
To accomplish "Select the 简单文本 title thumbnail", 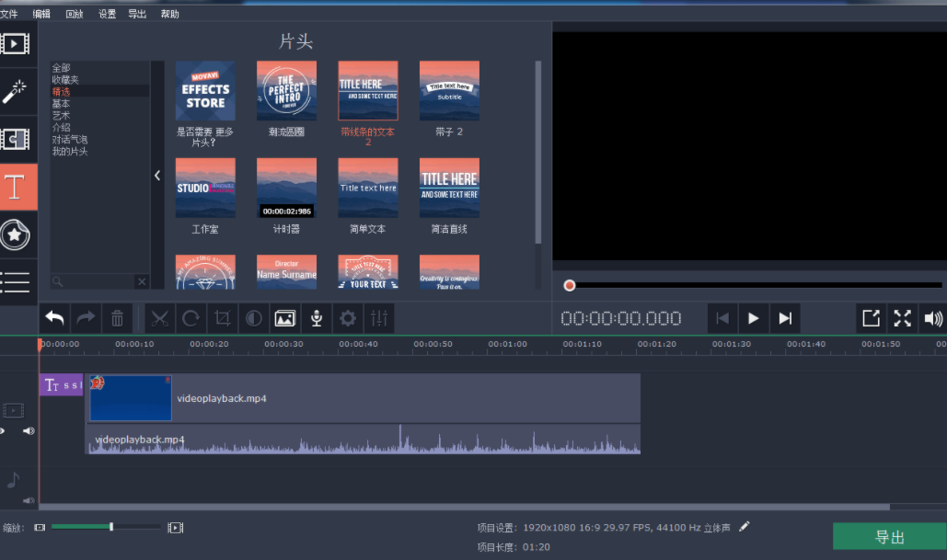I will click(x=368, y=188).
